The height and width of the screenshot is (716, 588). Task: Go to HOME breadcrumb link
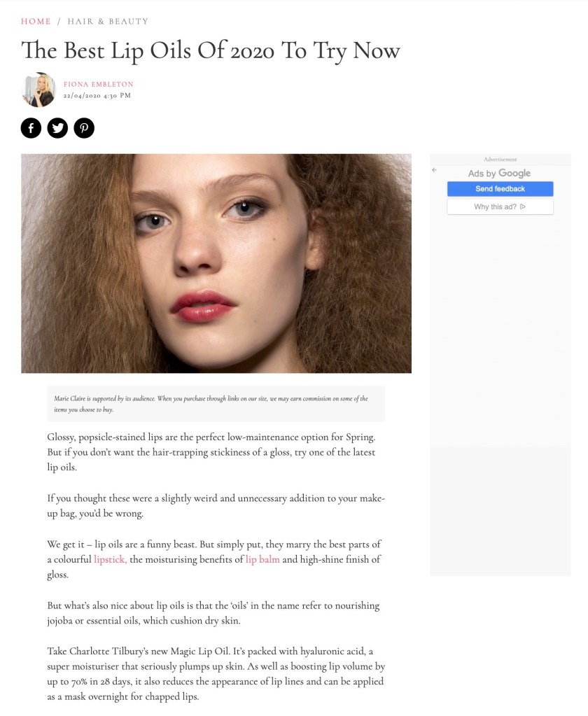pos(36,21)
